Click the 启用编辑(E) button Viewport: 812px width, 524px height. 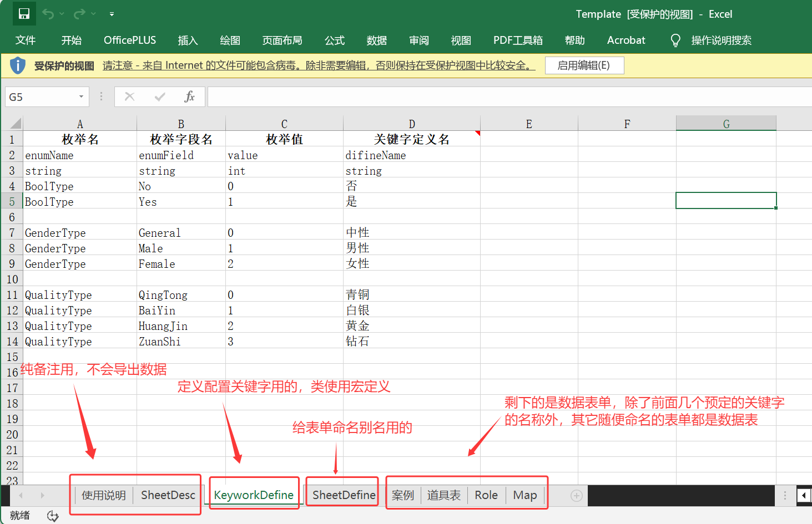(584, 65)
